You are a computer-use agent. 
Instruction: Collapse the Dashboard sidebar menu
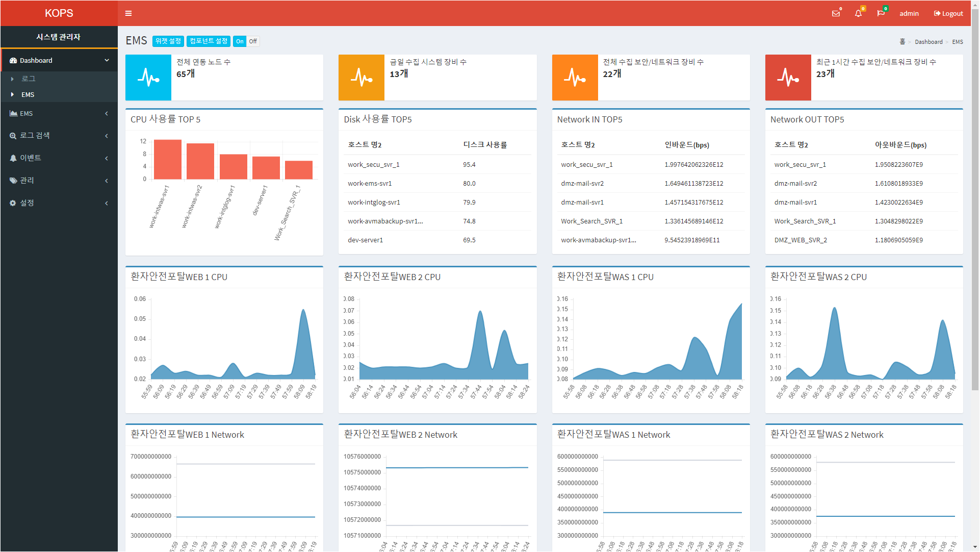[59, 60]
